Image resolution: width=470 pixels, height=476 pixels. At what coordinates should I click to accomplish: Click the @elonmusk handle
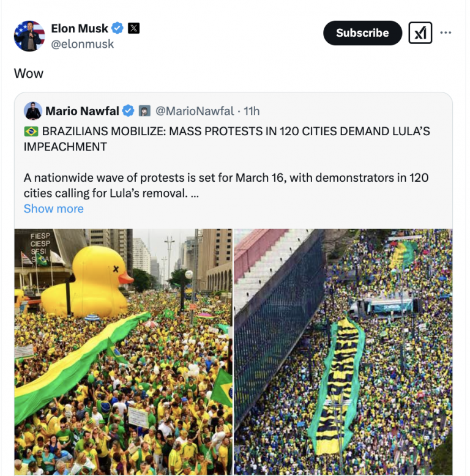tap(82, 44)
